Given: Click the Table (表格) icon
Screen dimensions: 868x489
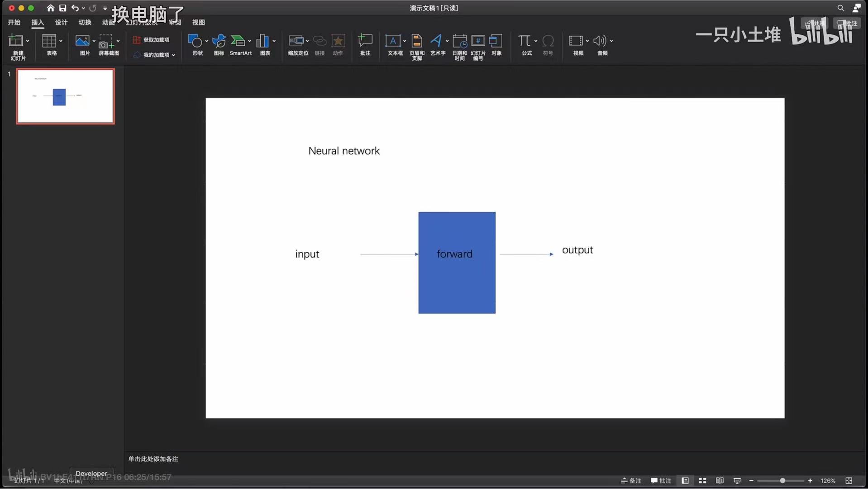Looking at the screenshot, I should 49,41.
